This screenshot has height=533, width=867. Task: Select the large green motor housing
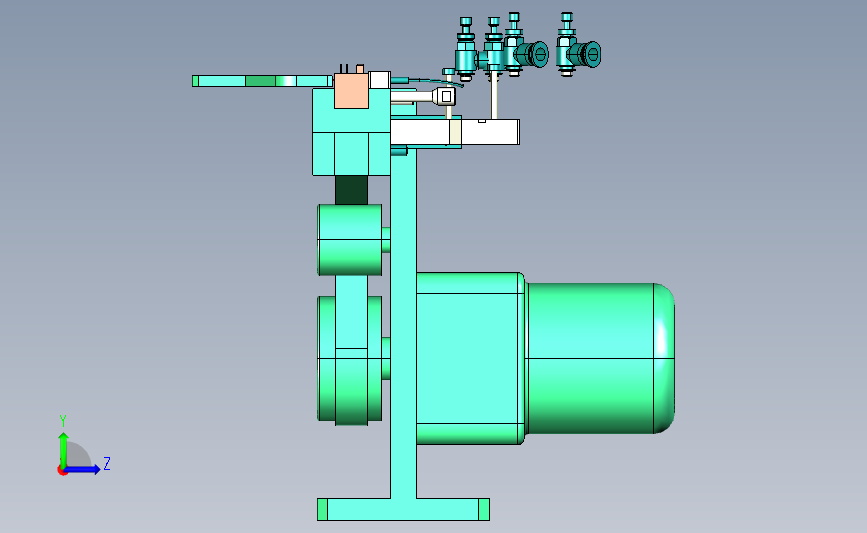tap(599, 358)
